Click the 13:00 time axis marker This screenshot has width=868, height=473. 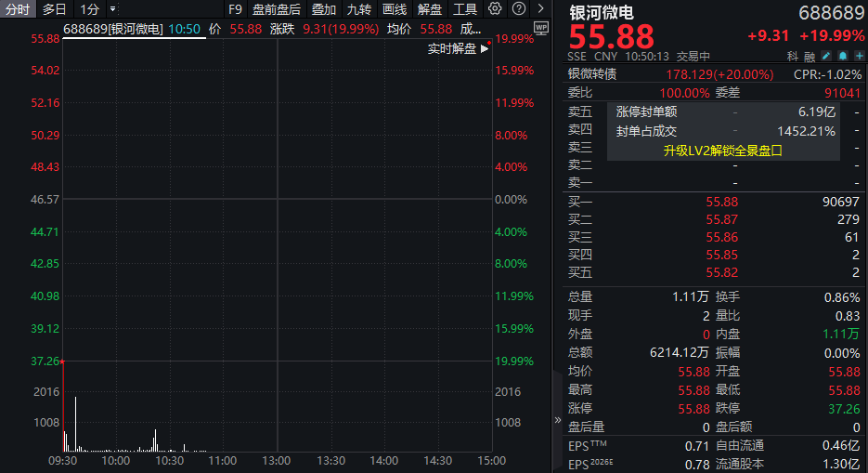point(277,461)
